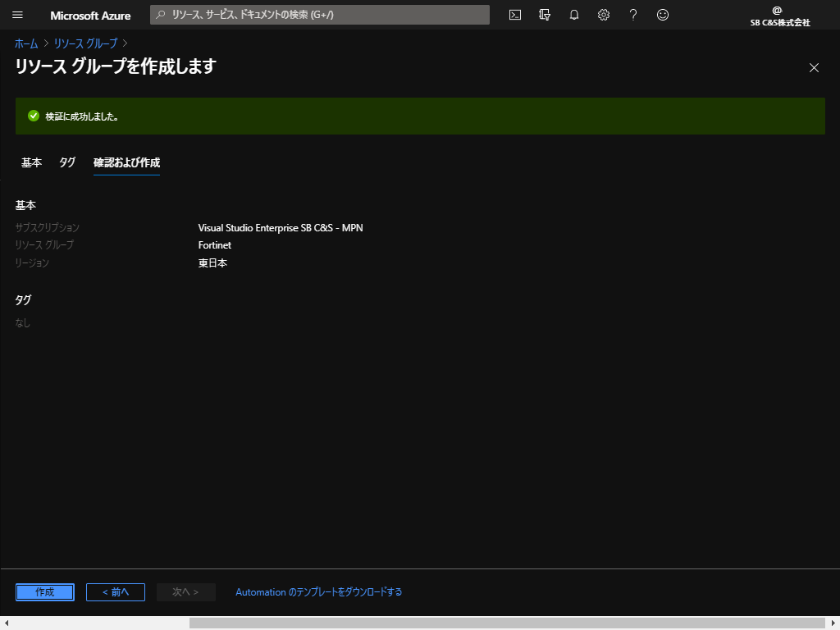840x630 pixels.
Task: Send feedback via smiley icon
Action: 663,15
